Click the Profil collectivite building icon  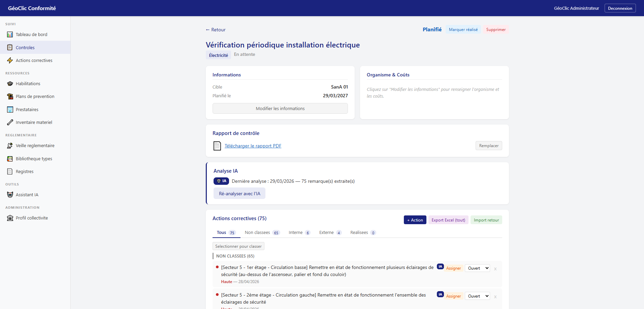point(10,218)
